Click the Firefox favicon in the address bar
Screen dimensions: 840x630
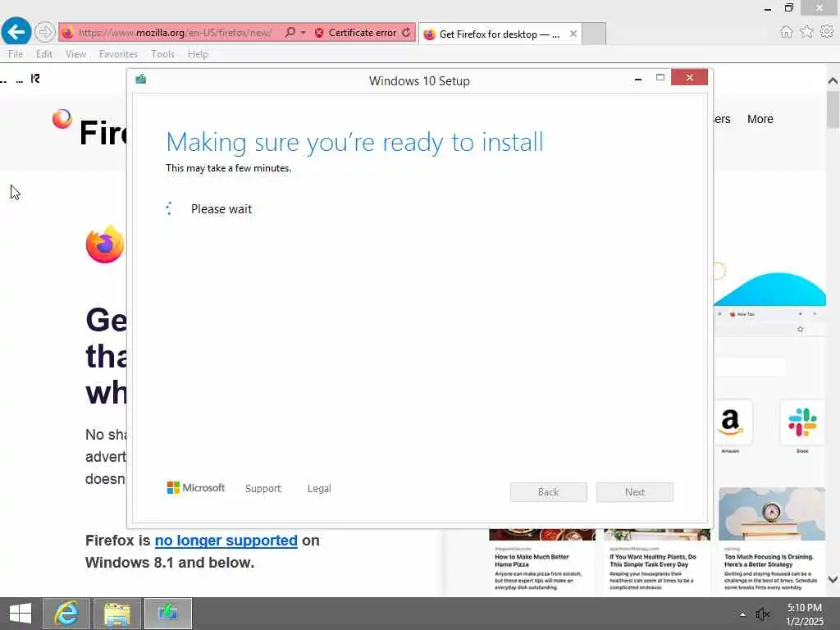(67, 33)
